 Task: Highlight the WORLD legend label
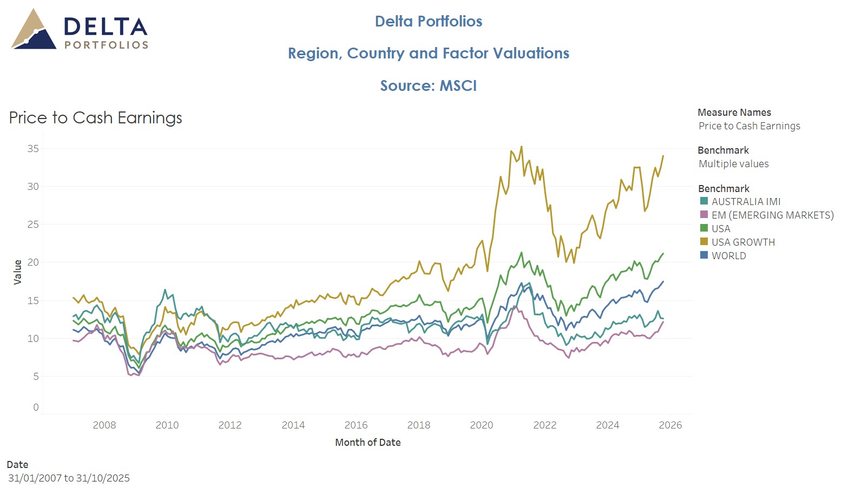[728, 256]
